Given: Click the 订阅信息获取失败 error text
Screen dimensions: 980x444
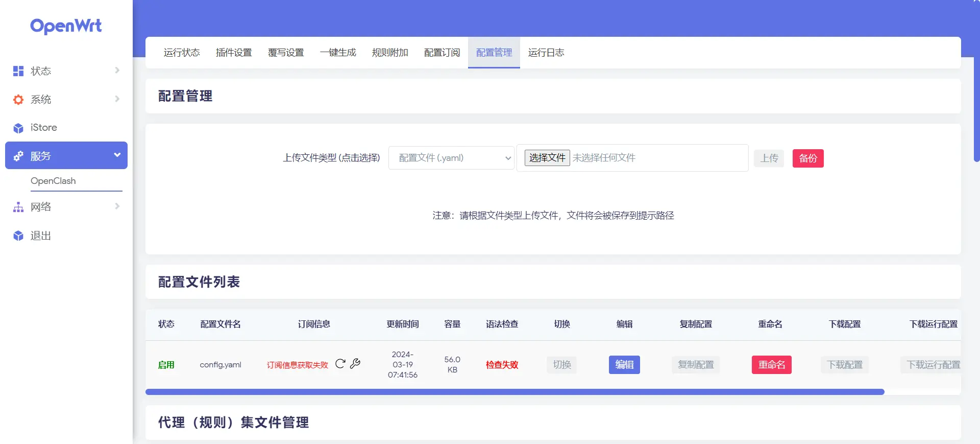Looking at the screenshot, I should click(298, 365).
